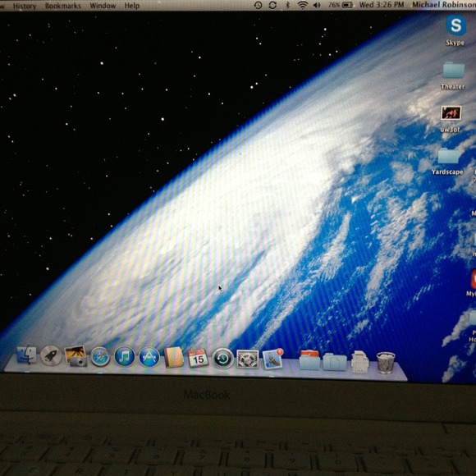Screen dimensions: 476x476
Task: Select the uw3of image thumbnail
Action: click(x=451, y=113)
